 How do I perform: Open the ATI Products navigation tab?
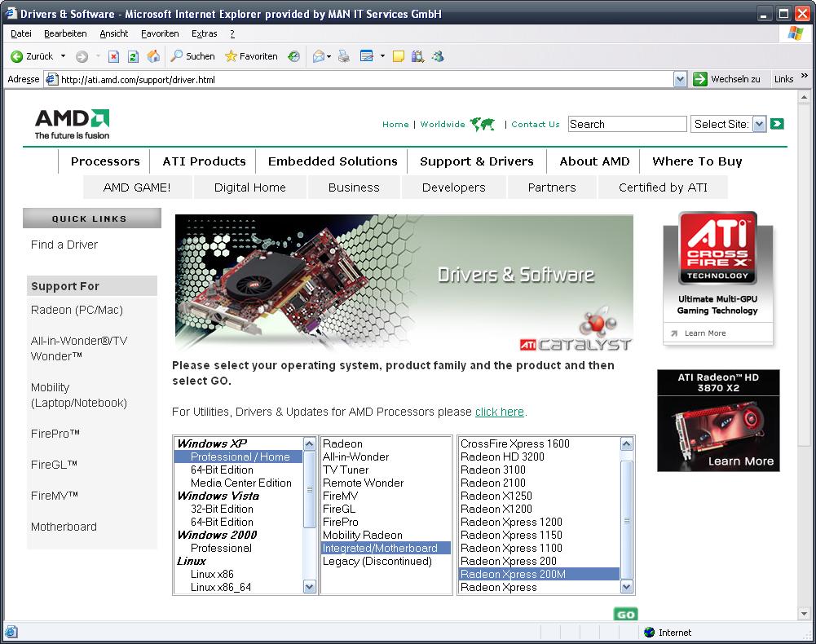pos(204,161)
